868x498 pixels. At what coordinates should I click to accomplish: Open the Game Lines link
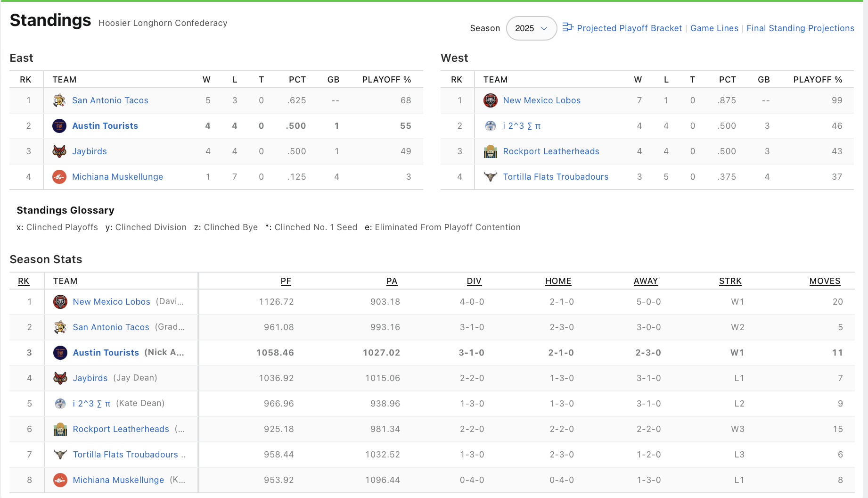pos(714,28)
